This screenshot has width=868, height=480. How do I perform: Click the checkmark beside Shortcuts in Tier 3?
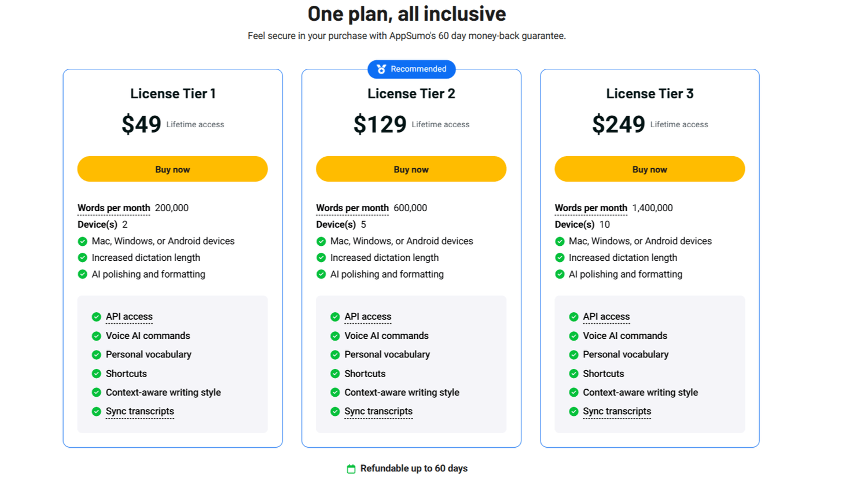click(574, 374)
